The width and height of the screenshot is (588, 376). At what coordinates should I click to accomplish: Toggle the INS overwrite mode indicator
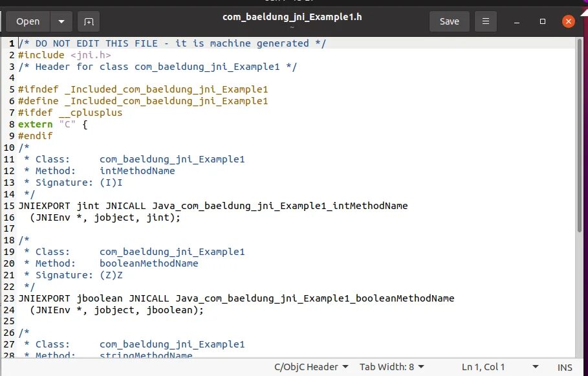pos(565,366)
